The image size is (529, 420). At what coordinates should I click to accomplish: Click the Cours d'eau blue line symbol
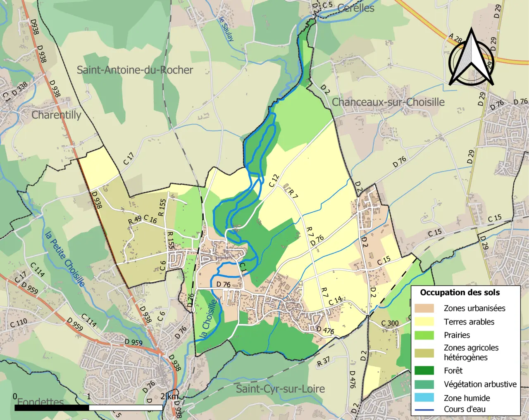424,410
